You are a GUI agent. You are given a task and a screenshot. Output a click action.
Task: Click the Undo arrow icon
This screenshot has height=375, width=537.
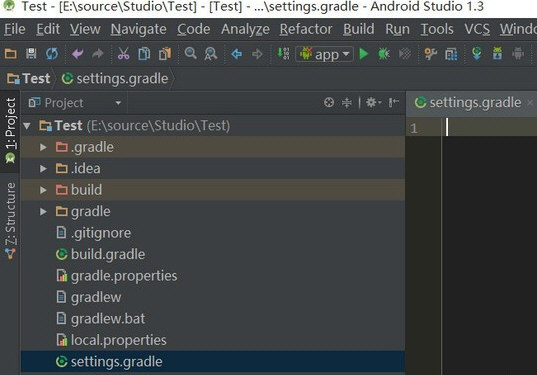[x=78, y=54]
